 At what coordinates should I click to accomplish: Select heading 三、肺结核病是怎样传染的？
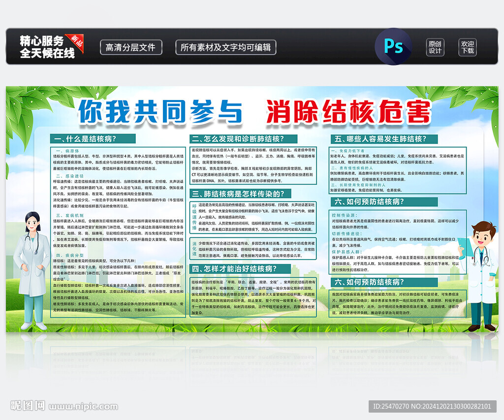tap(240, 194)
